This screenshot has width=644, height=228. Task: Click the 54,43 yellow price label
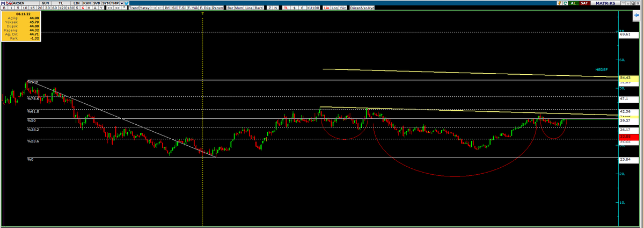[628, 78]
